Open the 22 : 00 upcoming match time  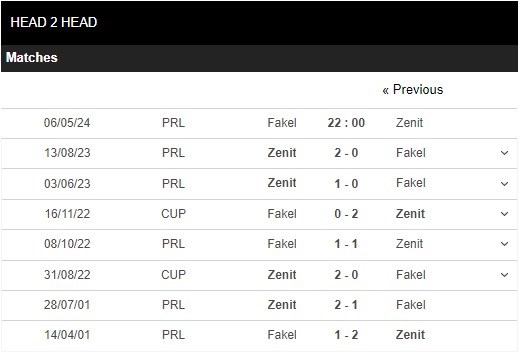(x=346, y=123)
